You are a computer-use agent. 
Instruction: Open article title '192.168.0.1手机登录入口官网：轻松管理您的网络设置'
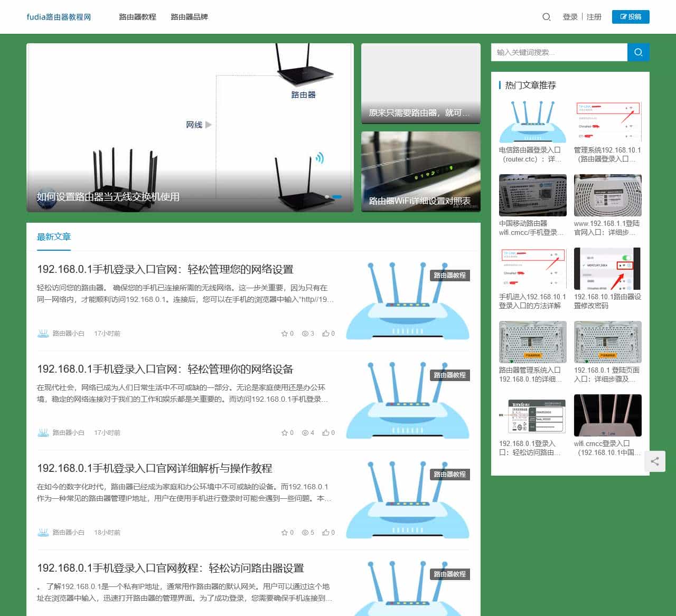pyautogui.click(x=165, y=269)
